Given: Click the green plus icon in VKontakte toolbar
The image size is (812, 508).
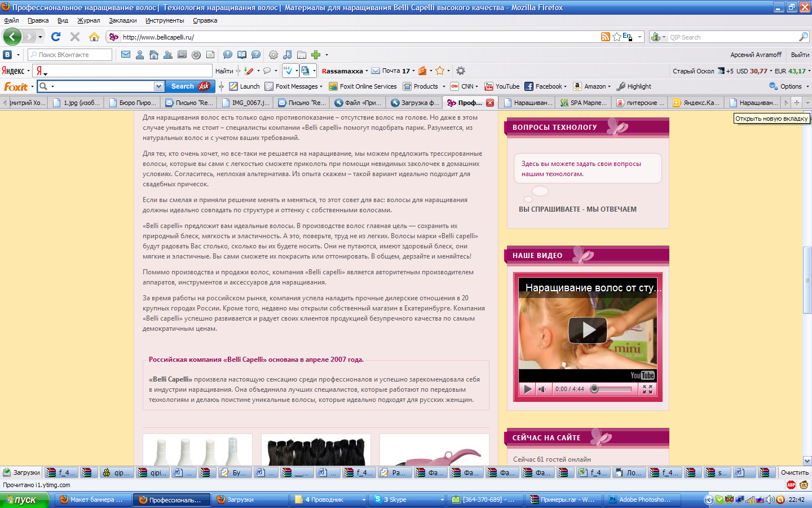Looking at the screenshot, I should (316, 55).
